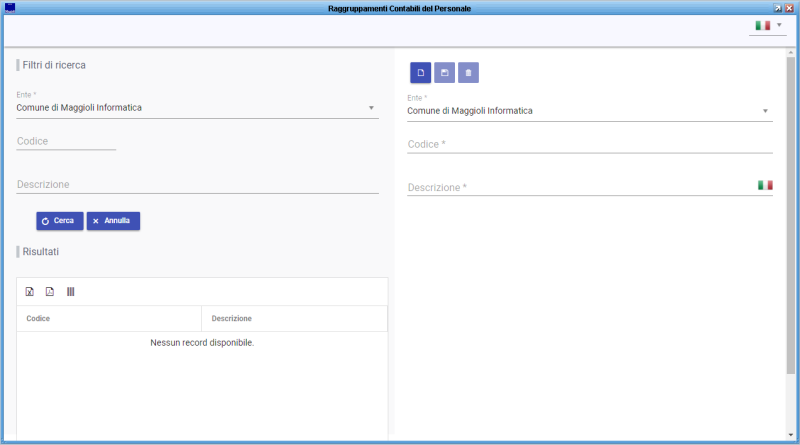Export results to PDF icon
The width and height of the screenshot is (800, 445).
point(49,291)
